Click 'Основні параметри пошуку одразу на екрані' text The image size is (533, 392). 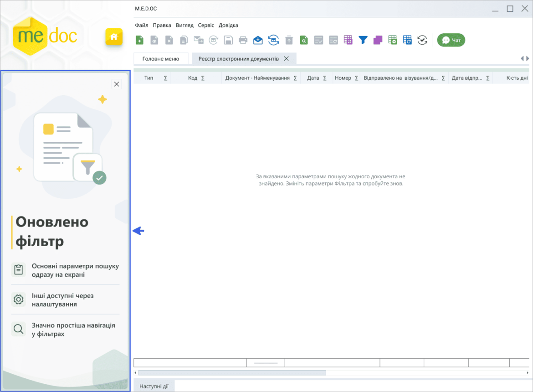click(x=75, y=270)
